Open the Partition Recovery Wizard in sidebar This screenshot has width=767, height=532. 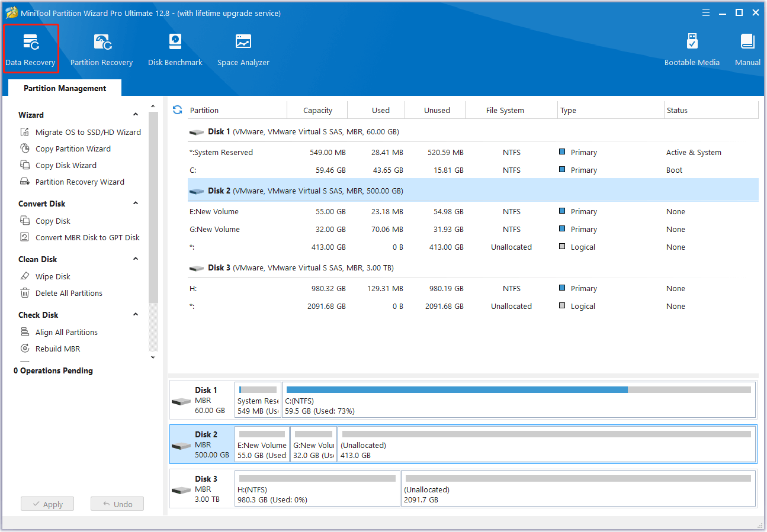coord(73,182)
